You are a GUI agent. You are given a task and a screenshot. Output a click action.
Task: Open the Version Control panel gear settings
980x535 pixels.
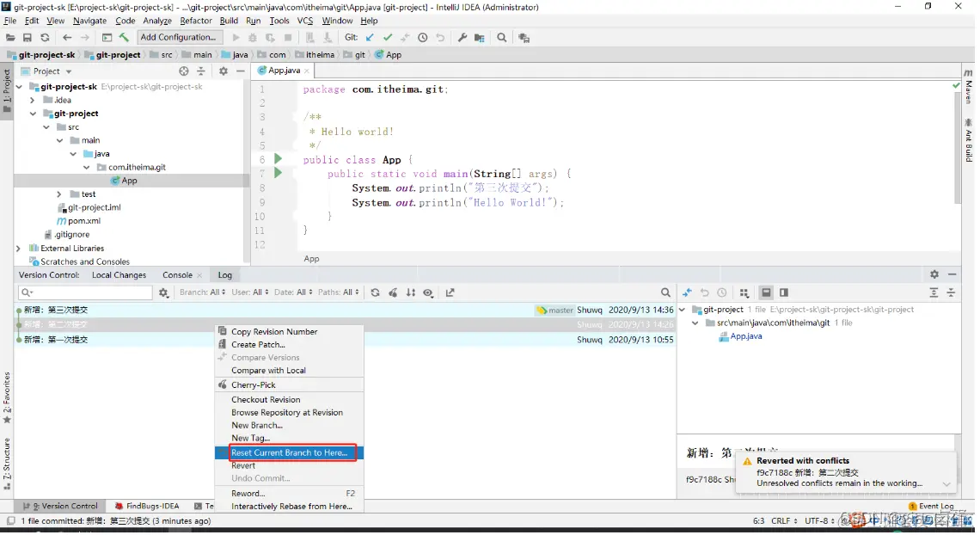pos(934,274)
